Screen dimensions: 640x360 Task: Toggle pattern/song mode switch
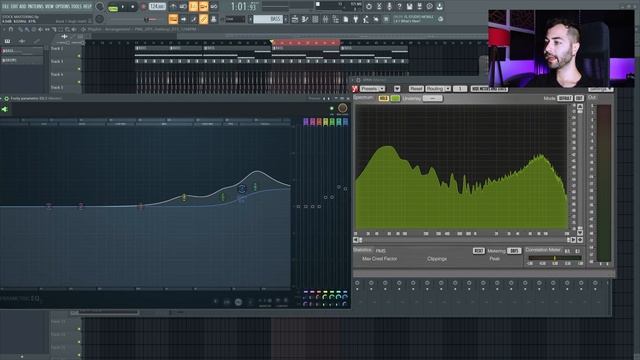[x=113, y=7]
